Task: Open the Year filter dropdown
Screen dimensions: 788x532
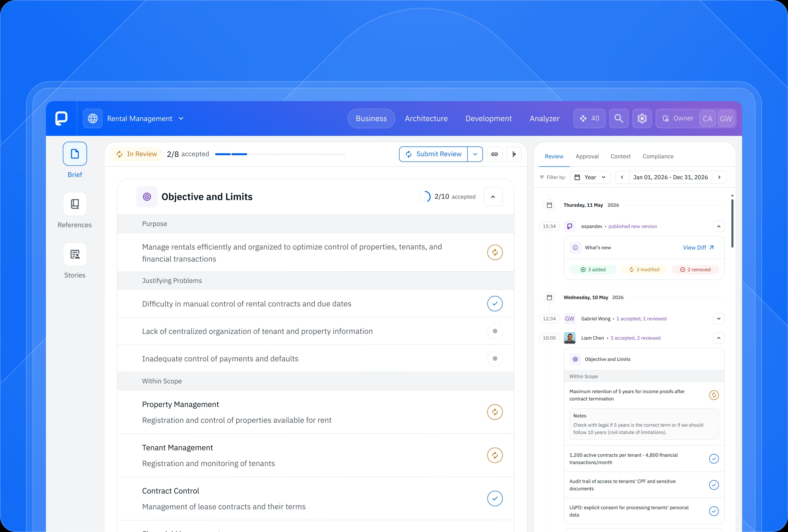Action: pyautogui.click(x=590, y=177)
